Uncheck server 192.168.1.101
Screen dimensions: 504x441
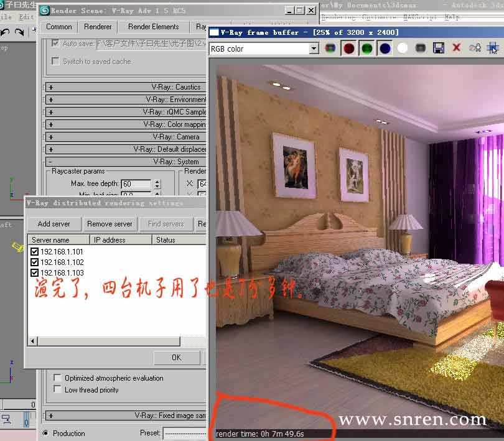click(34, 252)
